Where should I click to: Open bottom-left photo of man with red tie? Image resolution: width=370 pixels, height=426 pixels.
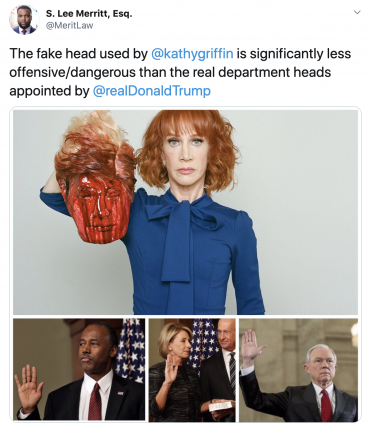coord(79,369)
